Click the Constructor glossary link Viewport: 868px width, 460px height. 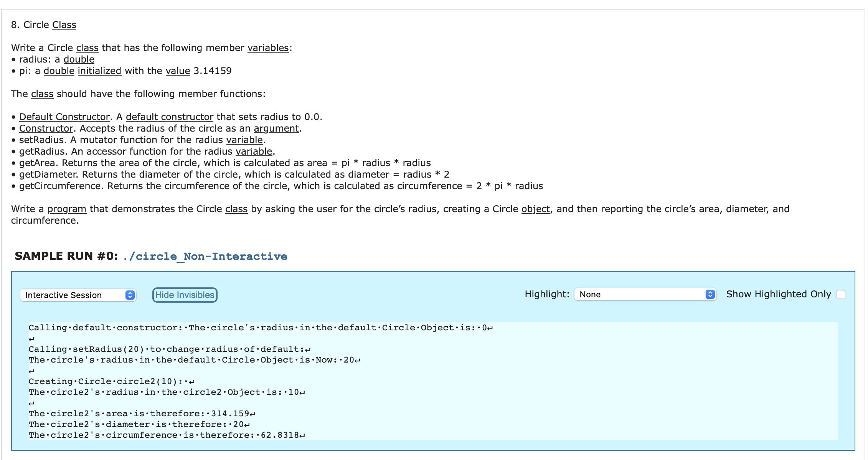click(46, 128)
